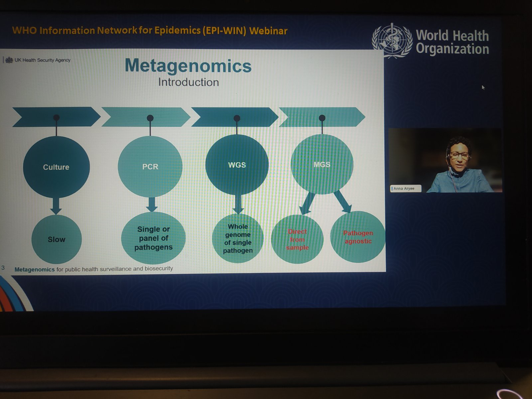
Task: Click the arrow pointing to Direct from sample
Action: (x=308, y=202)
